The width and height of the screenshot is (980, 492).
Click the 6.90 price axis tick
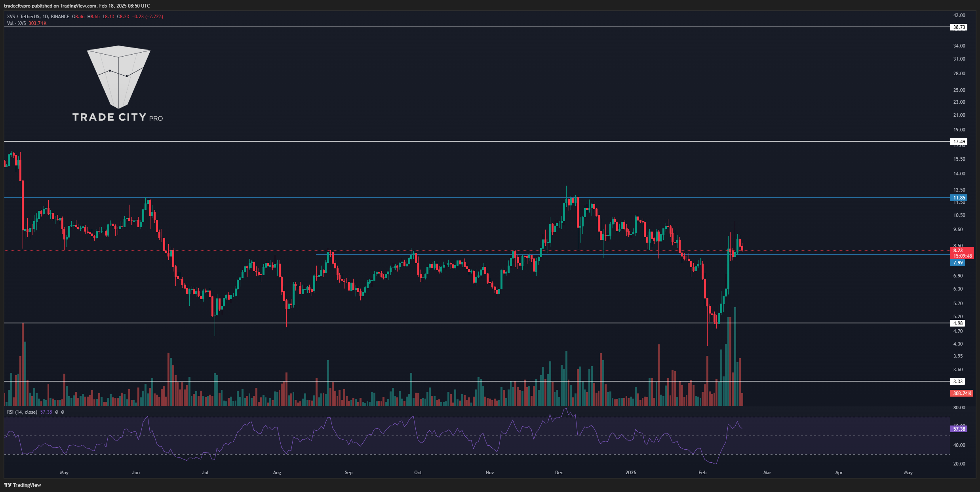[x=958, y=276]
